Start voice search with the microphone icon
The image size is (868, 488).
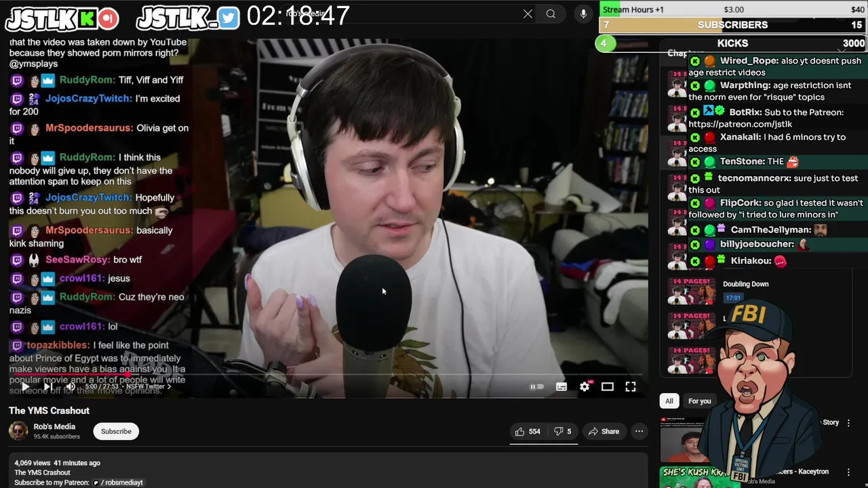pos(583,14)
